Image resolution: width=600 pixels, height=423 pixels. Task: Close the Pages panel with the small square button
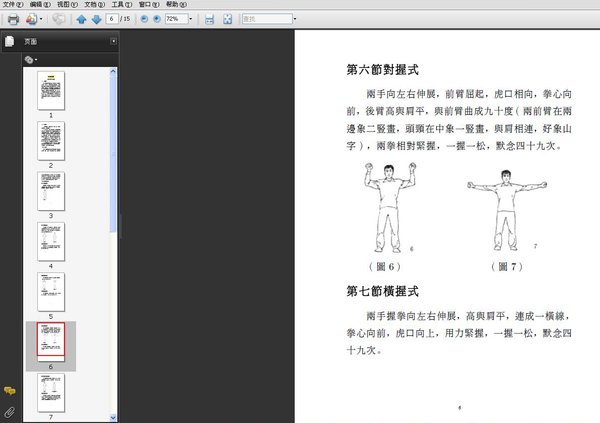point(114,41)
